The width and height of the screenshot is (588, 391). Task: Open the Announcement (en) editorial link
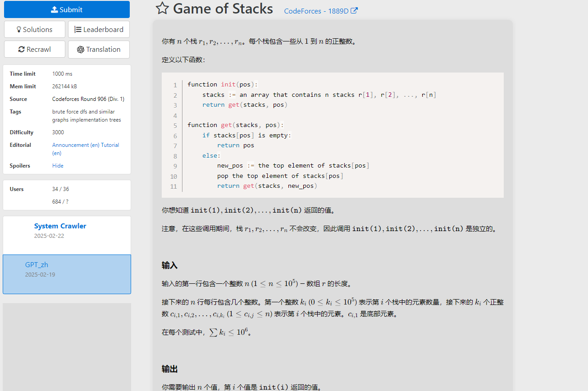click(76, 145)
